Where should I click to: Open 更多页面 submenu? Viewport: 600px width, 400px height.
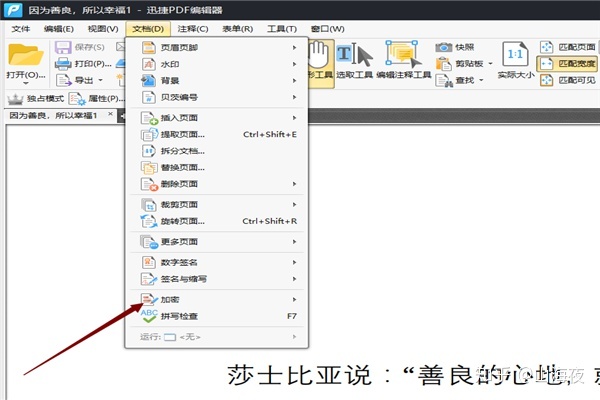217,242
